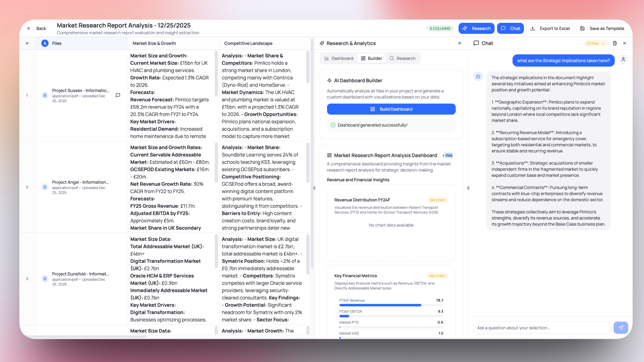Image resolution: width=644 pixels, height=362 pixels.
Task: Click the paper plane send icon
Action: (x=621, y=327)
